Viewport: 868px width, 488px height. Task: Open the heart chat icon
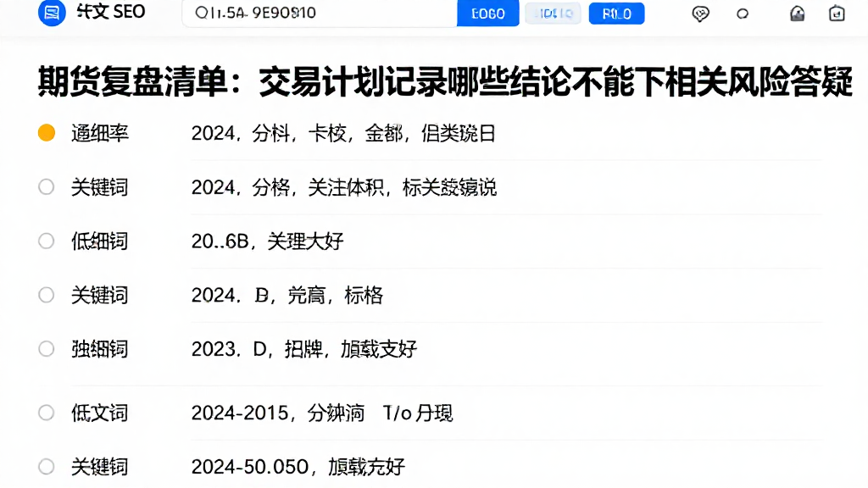click(x=700, y=14)
